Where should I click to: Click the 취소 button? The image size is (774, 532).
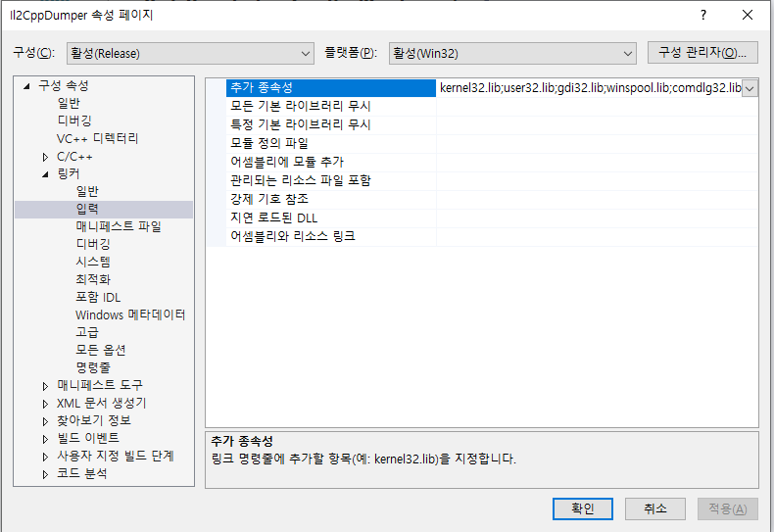[655, 508]
